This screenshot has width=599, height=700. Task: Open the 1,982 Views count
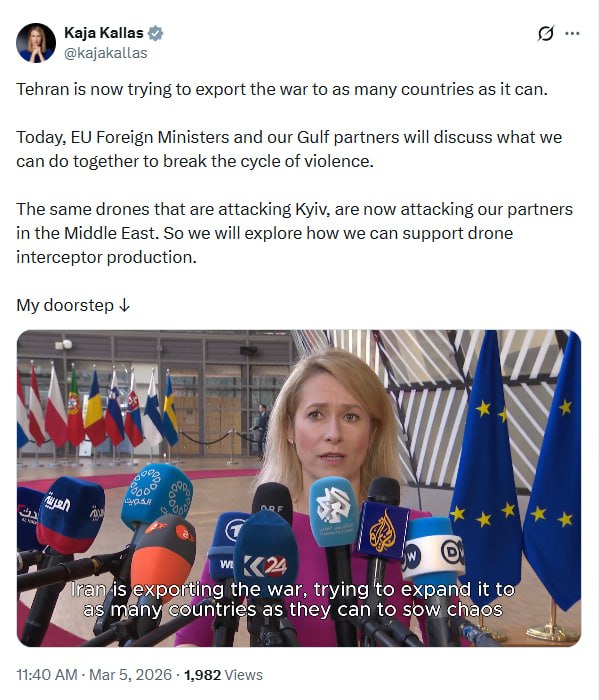tap(223, 675)
